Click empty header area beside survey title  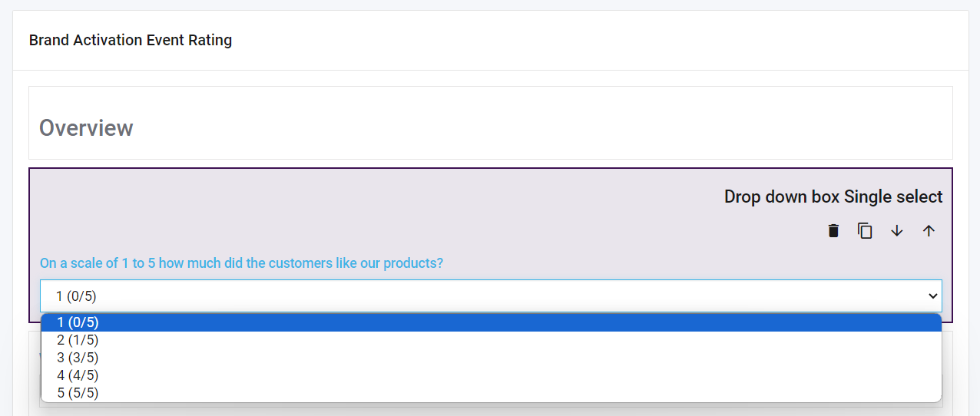pyautogui.click(x=576, y=40)
